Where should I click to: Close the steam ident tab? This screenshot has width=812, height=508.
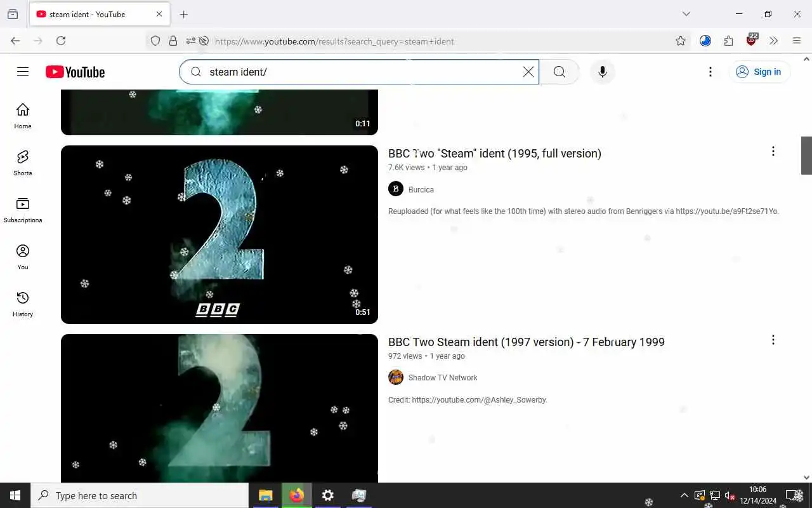[x=159, y=14]
